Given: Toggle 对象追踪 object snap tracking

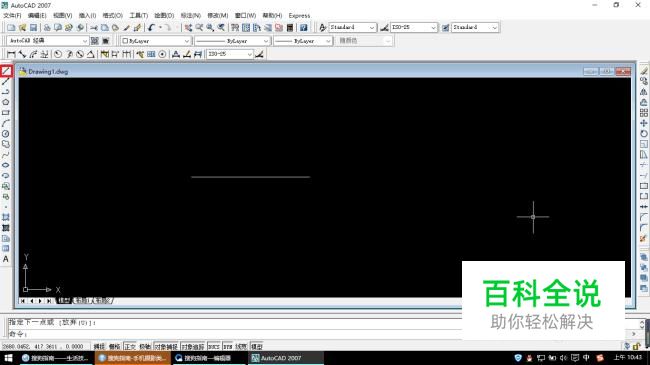Looking at the screenshot, I should pos(193,346).
